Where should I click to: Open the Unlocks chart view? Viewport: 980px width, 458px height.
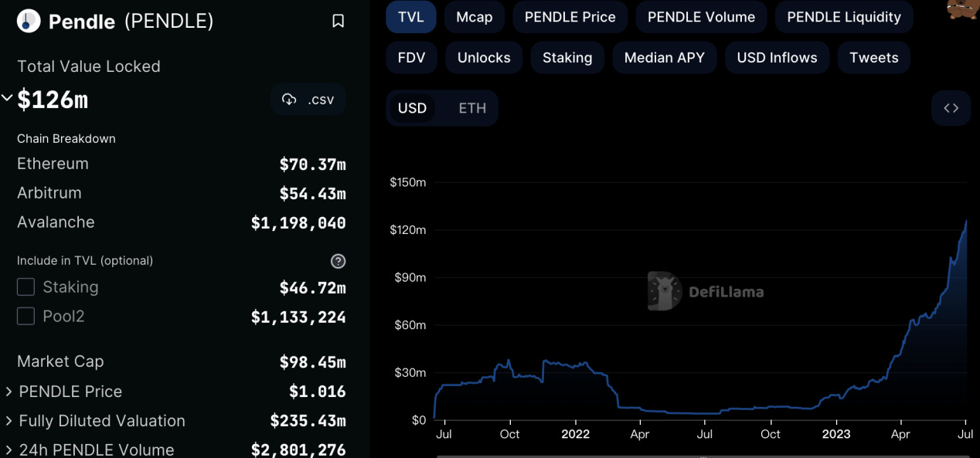(483, 57)
